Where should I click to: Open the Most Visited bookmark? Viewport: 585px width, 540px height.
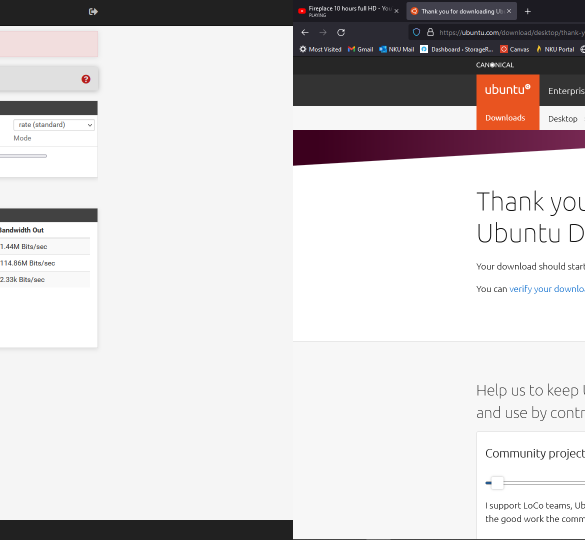320,49
